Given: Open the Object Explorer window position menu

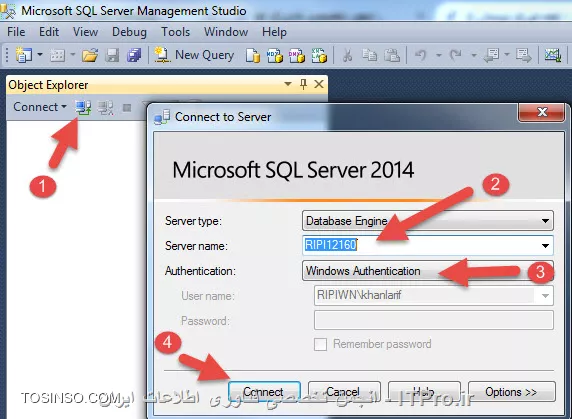Looking at the screenshot, I should point(288,84).
